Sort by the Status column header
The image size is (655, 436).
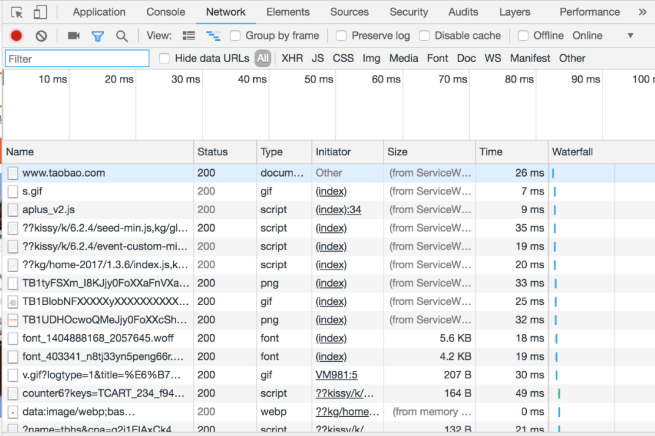[225, 152]
